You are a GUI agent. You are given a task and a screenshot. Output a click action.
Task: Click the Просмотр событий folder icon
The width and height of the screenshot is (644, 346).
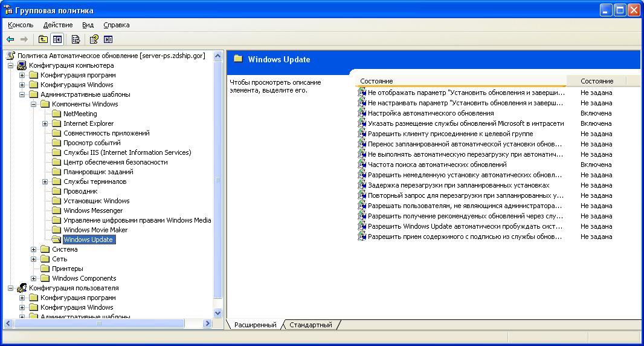(x=56, y=143)
